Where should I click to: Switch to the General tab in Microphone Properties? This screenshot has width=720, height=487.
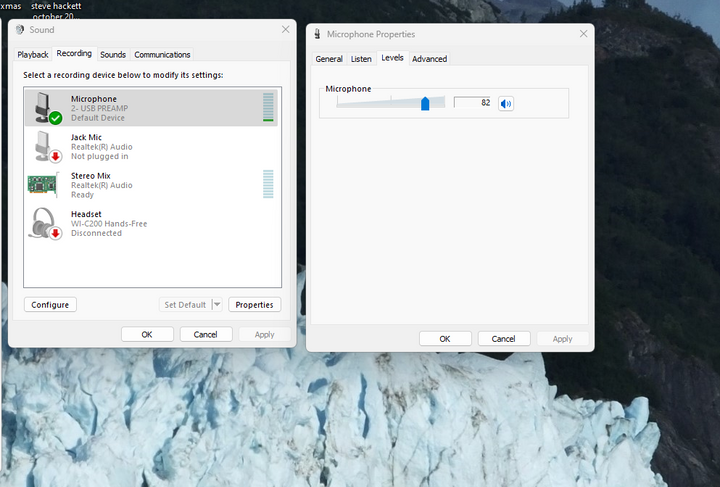tap(329, 59)
